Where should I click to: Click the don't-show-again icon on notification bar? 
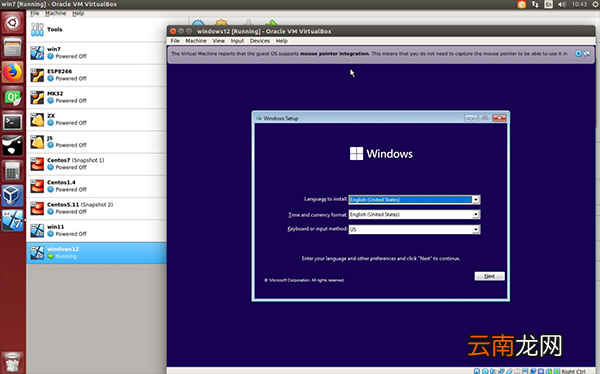[x=587, y=54]
